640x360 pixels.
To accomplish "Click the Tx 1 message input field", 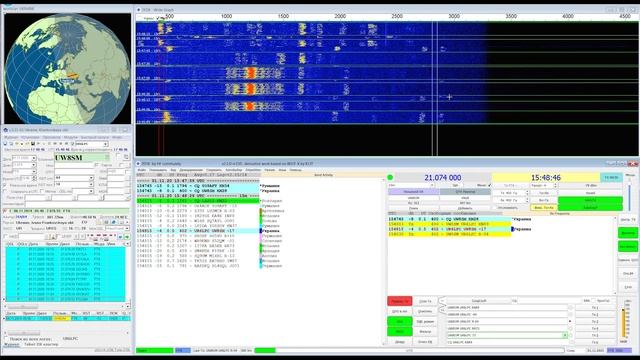I will tap(507, 308).
